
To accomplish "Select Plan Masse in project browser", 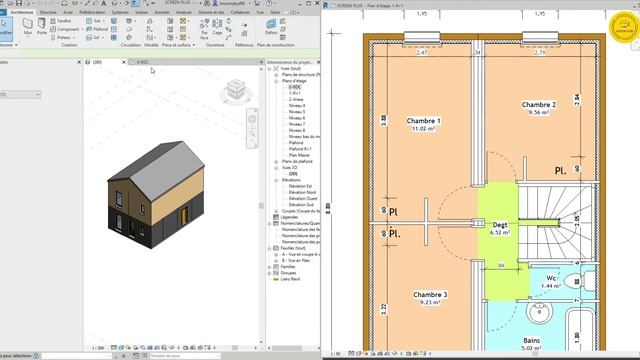I will click(299, 155).
